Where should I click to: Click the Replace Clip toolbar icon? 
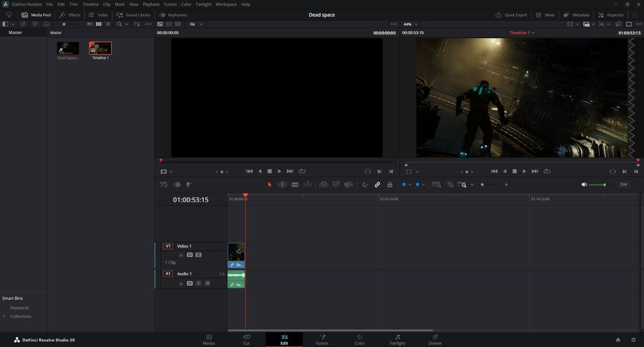point(349,184)
